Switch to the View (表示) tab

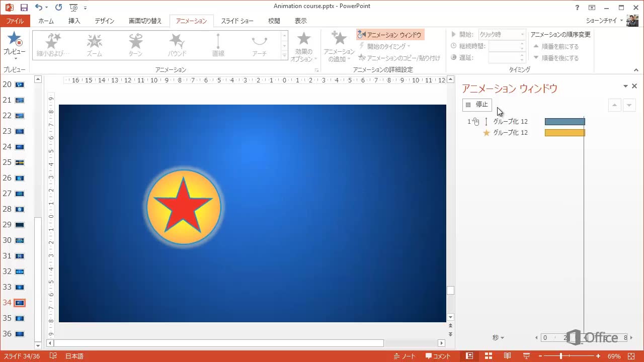pyautogui.click(x=301, y=21)
